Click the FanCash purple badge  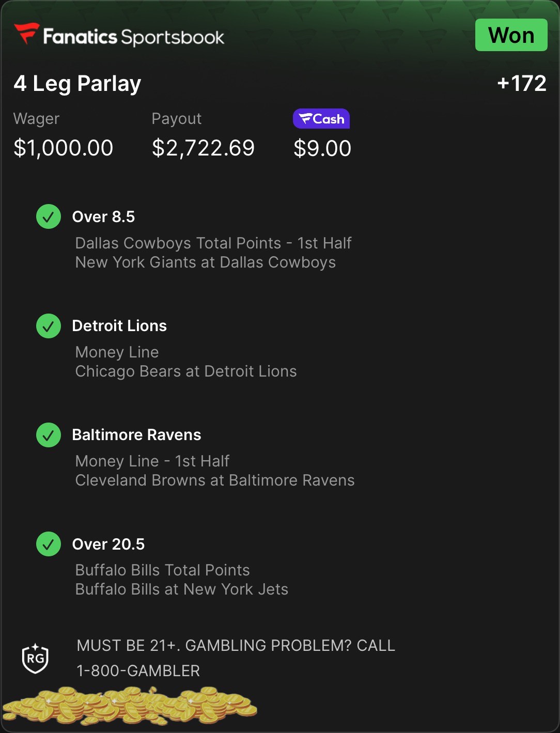(321, 119)
